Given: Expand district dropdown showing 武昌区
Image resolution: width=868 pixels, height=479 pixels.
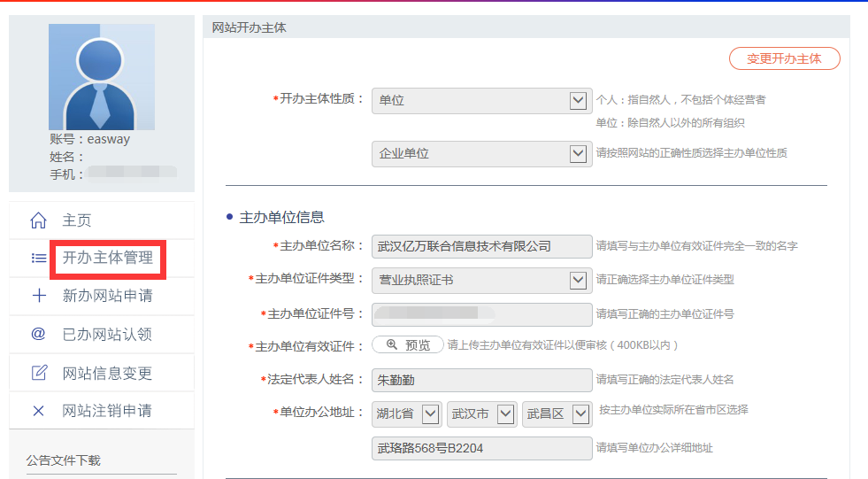Looking at the screenshot, I should click(557, 414).
